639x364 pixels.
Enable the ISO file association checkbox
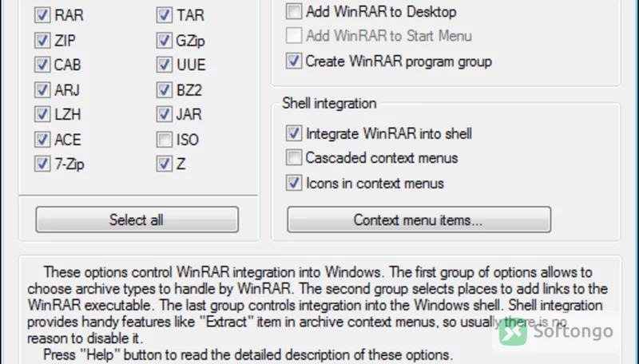165,140
